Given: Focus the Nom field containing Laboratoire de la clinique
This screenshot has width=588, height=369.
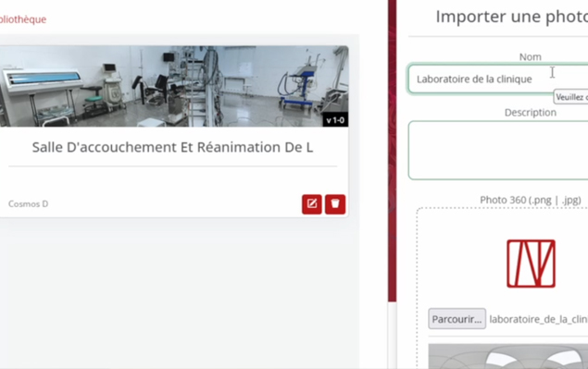Looking at the screenshot, I should pyautogui.click(x=498, y=79).
